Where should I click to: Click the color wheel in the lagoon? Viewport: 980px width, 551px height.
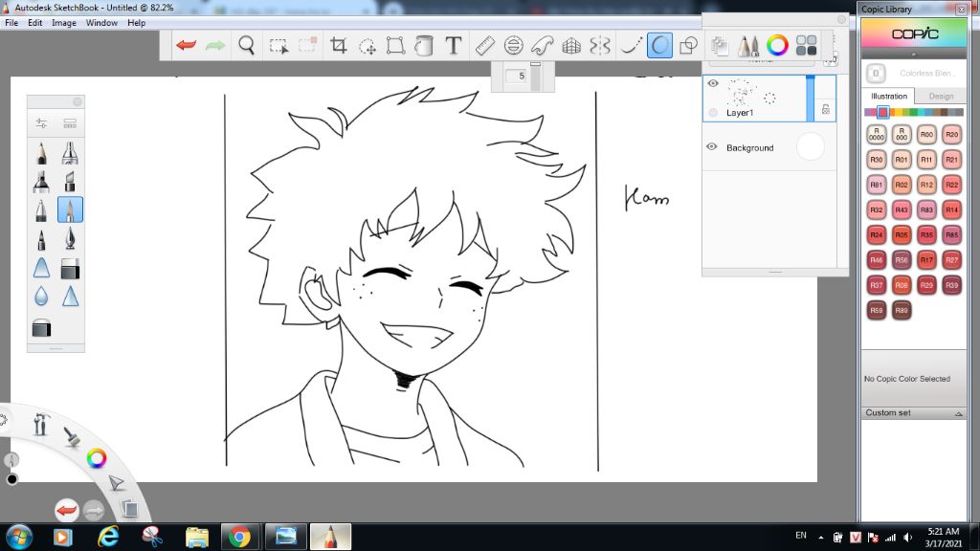pos(97,458)
